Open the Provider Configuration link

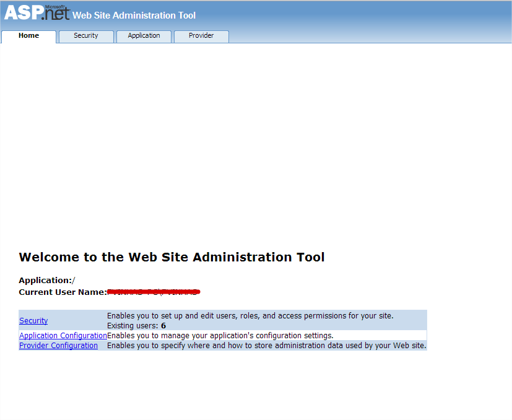coord(58,346)
